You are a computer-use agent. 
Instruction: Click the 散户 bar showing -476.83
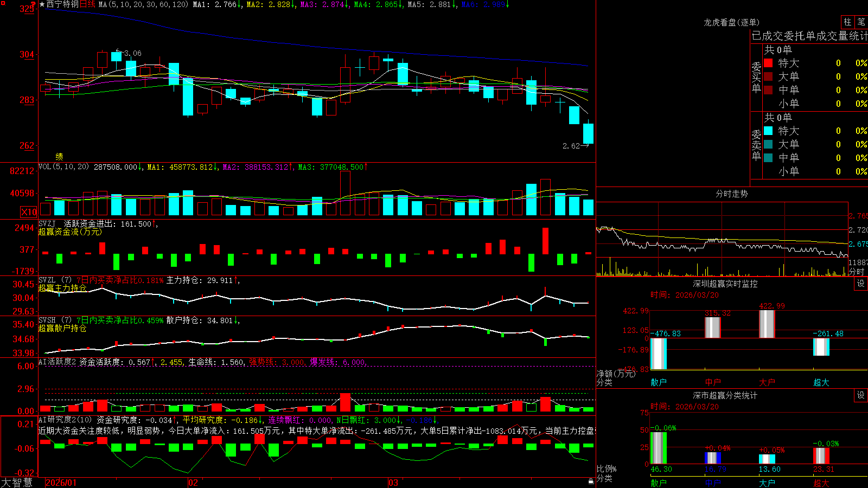[x=659, y=354]
